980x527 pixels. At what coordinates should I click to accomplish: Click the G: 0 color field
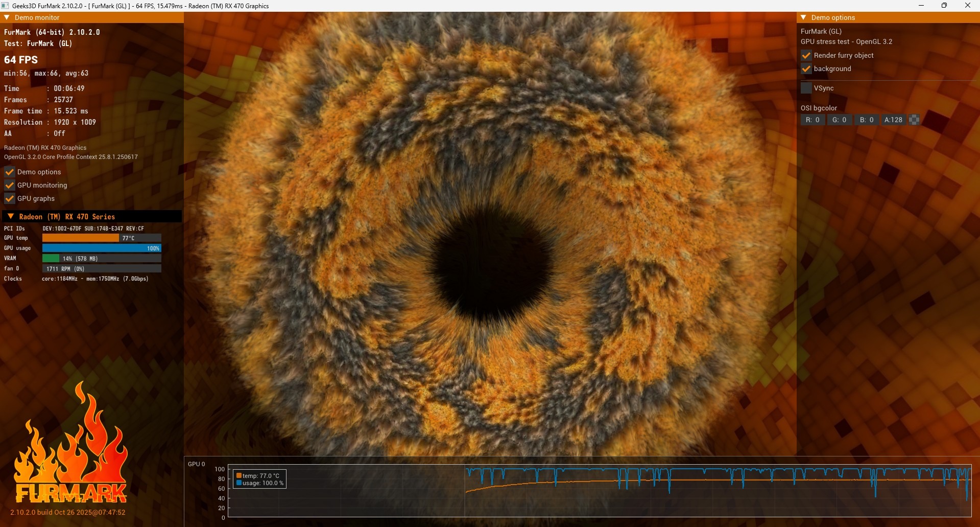point(840,120)
